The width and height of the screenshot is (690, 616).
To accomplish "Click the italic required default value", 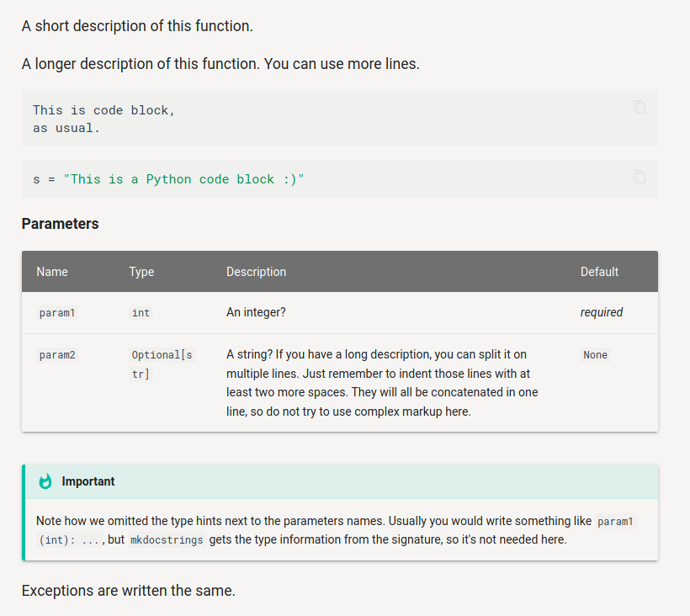I will (602, 312).
